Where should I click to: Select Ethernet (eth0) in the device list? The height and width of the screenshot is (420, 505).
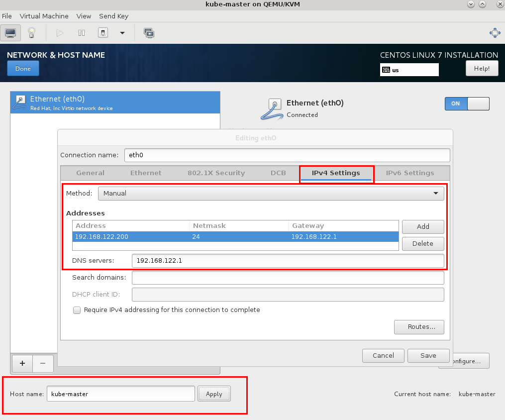tap(114, 103)
